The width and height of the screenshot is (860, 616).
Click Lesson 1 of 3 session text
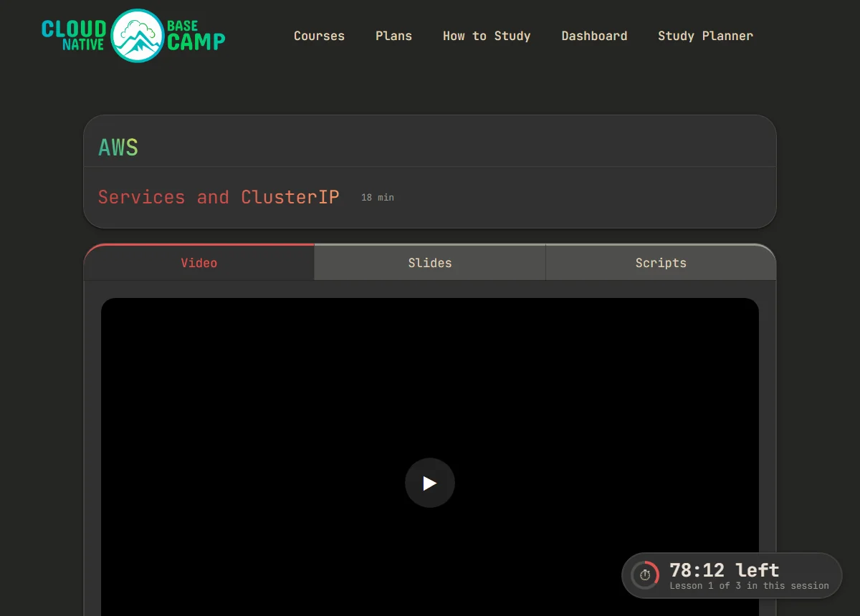click(x=749, y=586)
